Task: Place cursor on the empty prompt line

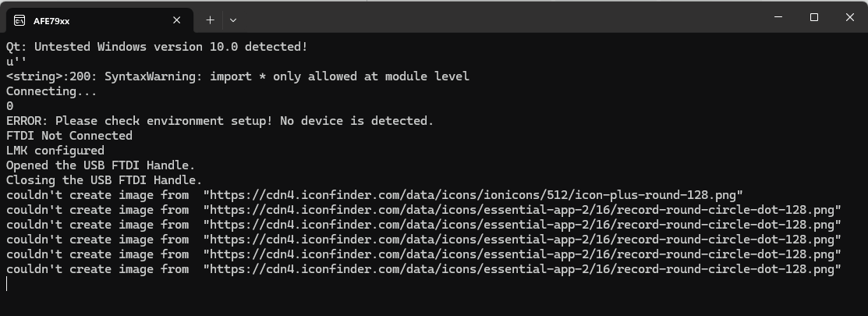Action: (x=7, y=284)
